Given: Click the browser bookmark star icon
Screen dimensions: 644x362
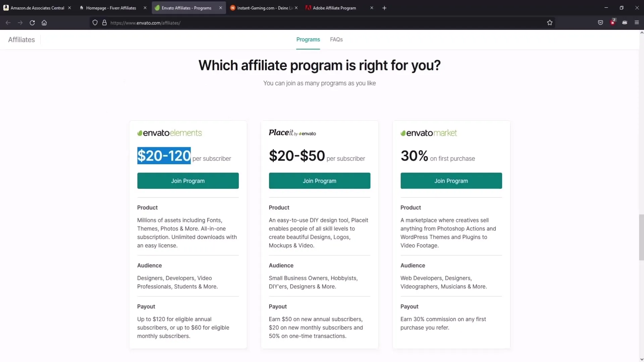Looking at the screenshot, I should (550, 22).
